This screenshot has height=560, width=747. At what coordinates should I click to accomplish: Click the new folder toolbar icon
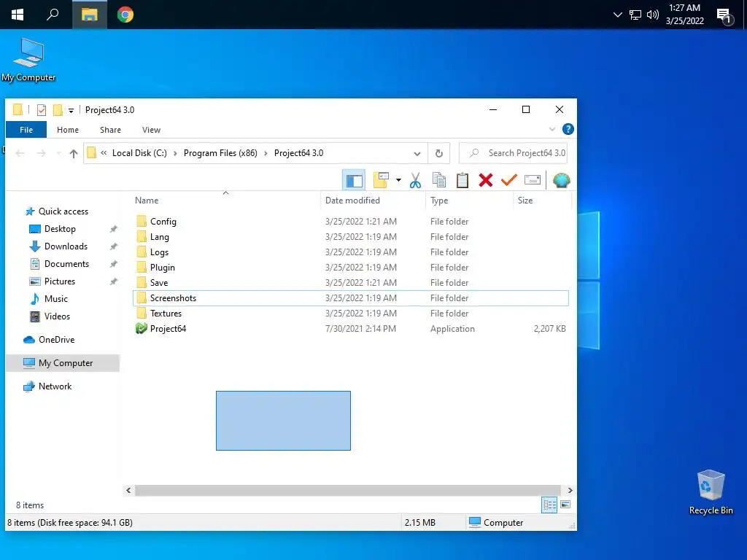coord(381,181)
